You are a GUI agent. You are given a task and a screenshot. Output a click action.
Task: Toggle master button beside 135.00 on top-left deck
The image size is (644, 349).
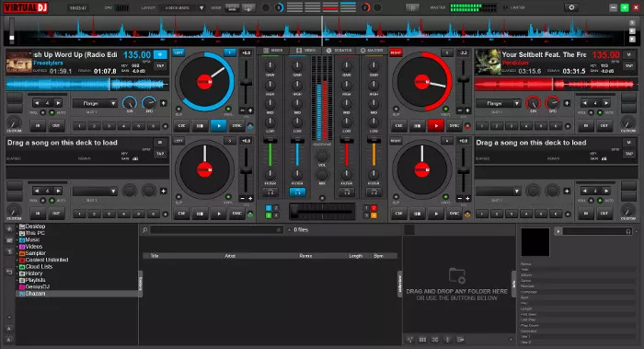(x=160, y=54)
